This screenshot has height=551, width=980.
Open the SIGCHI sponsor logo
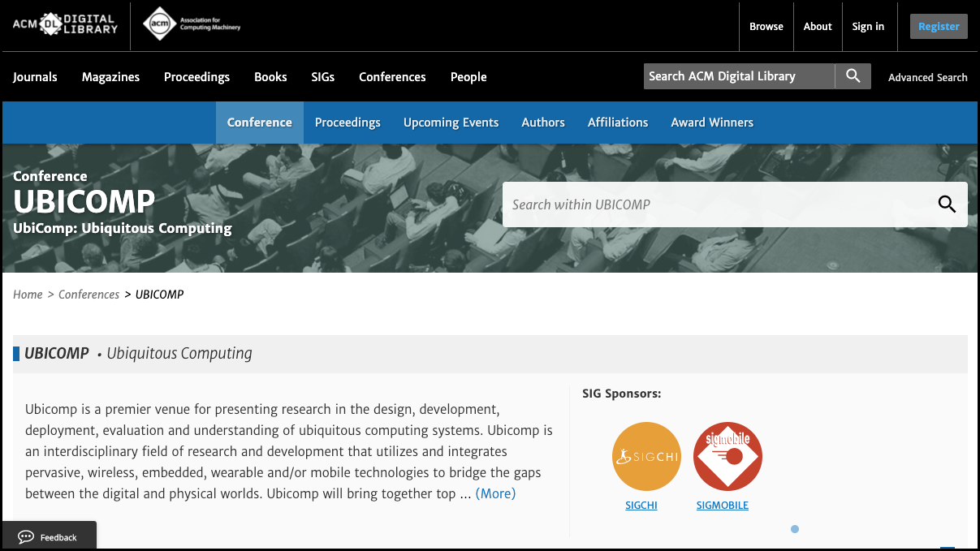pos(646,456)
